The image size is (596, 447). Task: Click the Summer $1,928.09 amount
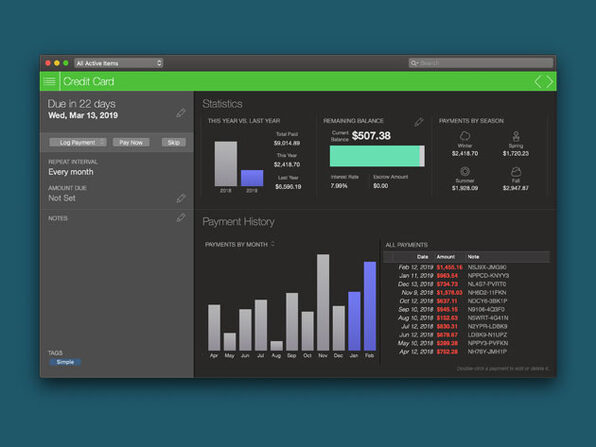[465, 188]
